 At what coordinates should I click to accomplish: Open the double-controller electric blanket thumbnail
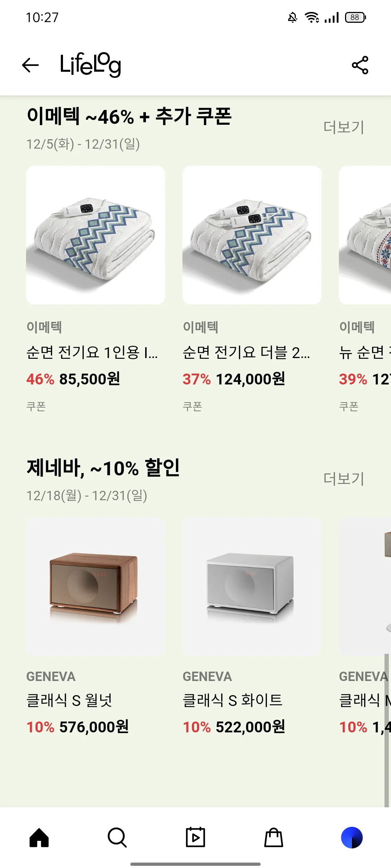(252, 235)
